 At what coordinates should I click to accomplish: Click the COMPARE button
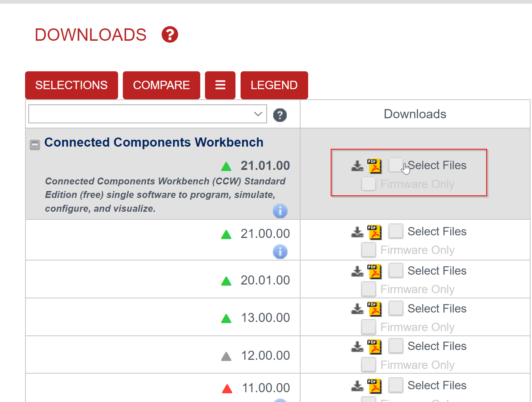[x=161, y=85]
